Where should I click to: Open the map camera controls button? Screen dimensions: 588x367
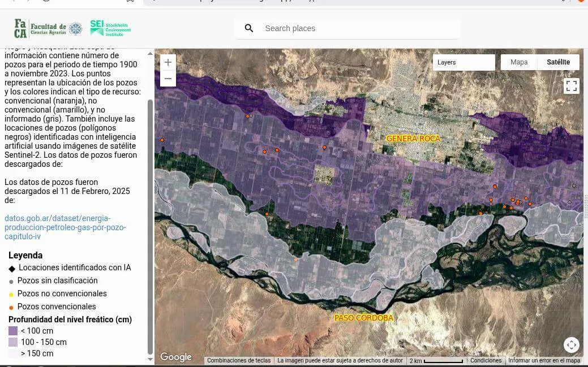[x=571, y=344]
